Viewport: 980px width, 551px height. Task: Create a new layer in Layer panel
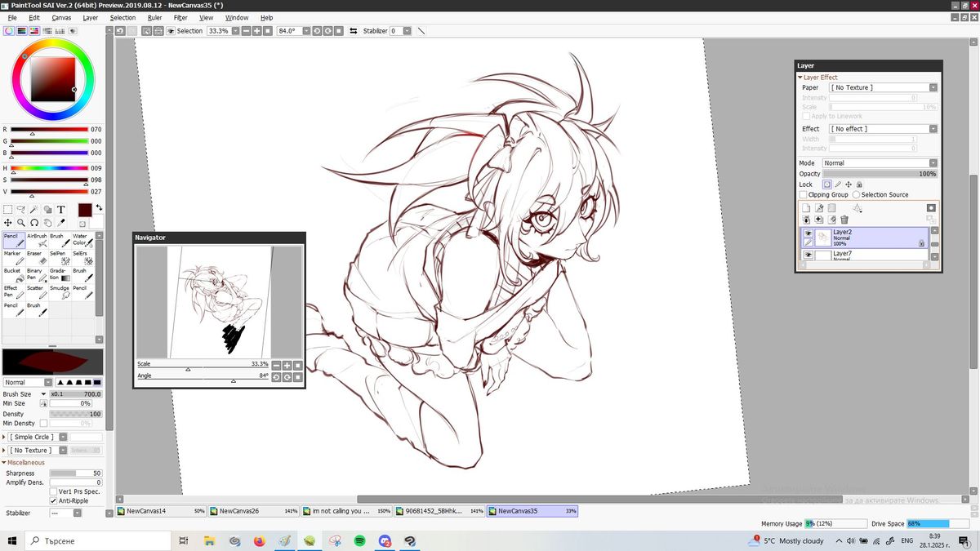pos(806,208)
